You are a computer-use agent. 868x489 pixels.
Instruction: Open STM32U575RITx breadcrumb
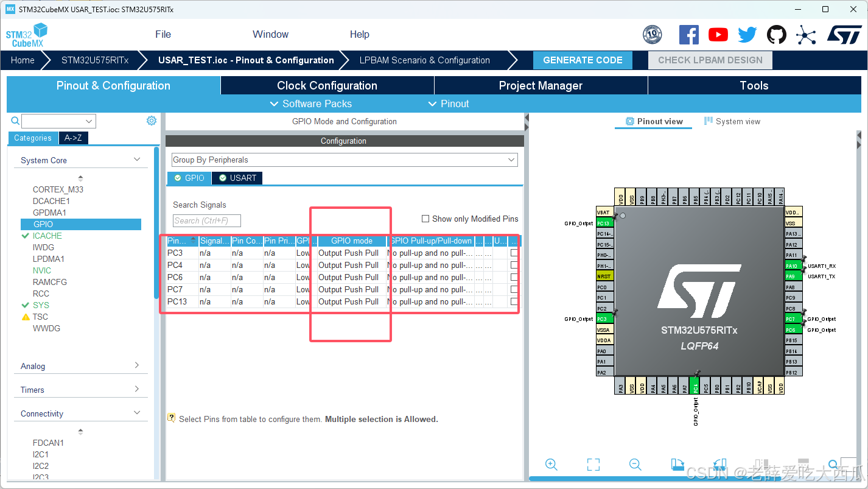point(95,60)
